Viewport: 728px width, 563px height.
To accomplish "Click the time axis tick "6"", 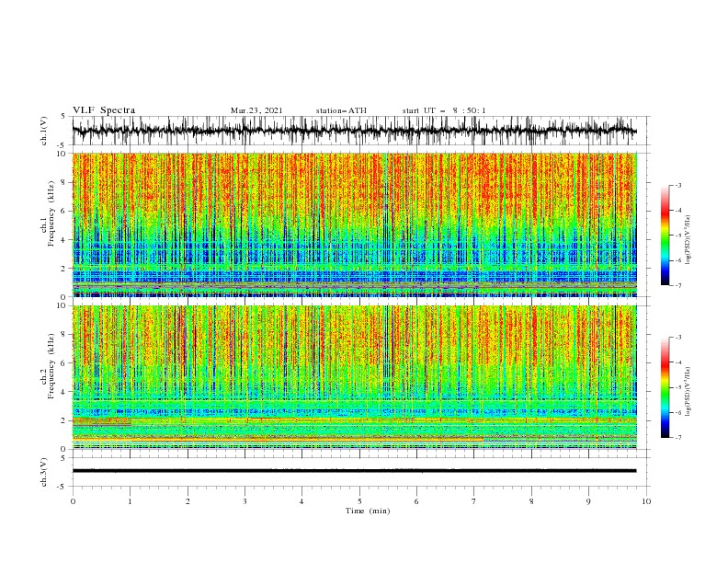I will (416, 501).
